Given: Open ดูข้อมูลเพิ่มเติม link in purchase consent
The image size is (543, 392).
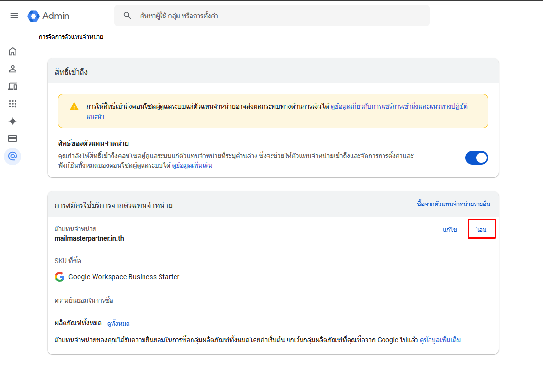Looking at the screenshot, I should click(x=440, y=340).
